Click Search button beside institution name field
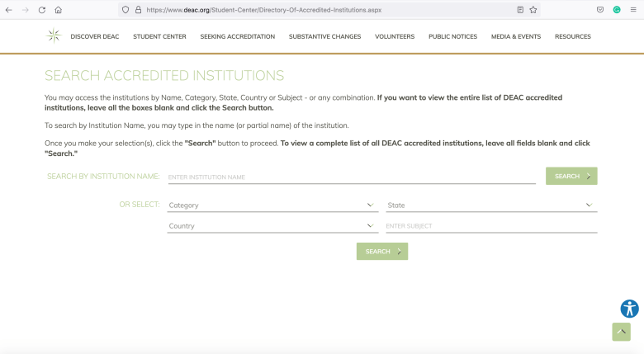This screenshot has height=354, width=644. (x=571, y=177)
